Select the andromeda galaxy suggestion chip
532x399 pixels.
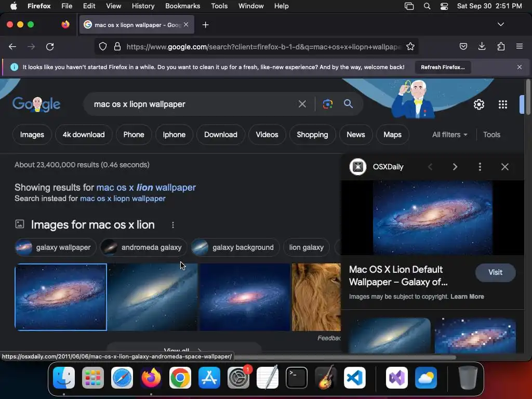143,247
